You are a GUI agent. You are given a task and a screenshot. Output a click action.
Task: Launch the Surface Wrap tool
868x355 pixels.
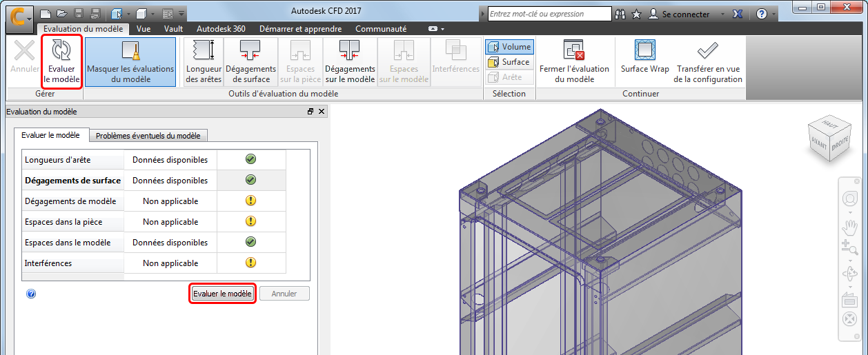(x=644, y=57)
